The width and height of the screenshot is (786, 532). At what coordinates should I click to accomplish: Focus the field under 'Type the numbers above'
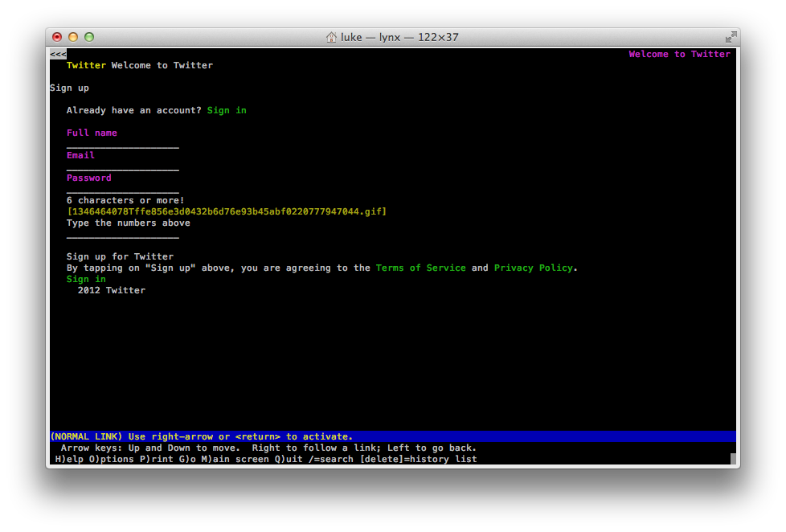pyautogui.click(x=122, y=235)
